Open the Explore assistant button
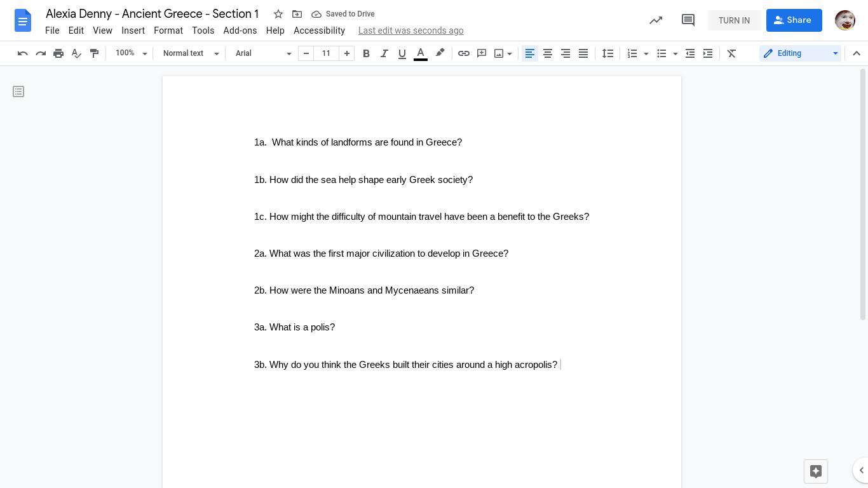Image resolution: width=868 pixels, height=488 pixels. point(816,471)
